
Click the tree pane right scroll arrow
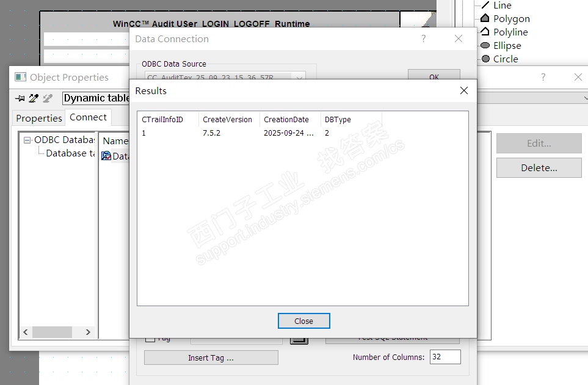[x=88, y=332]
